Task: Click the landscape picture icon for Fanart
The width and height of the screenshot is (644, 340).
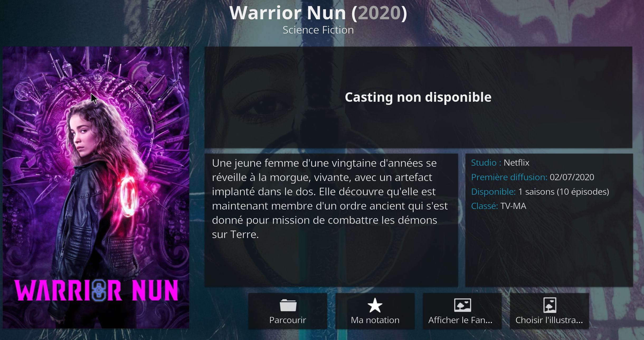Action: click(462, 305)
